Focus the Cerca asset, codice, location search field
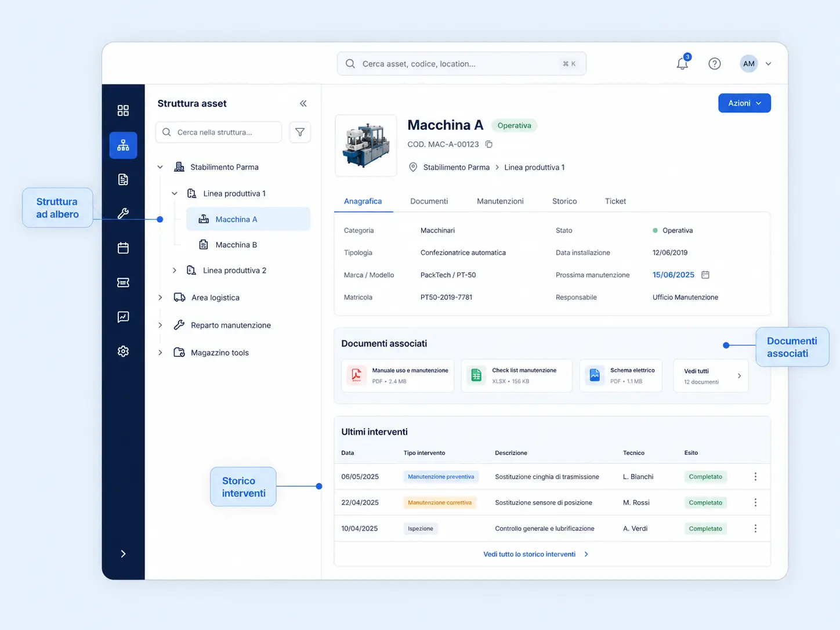 coord(462,64)
